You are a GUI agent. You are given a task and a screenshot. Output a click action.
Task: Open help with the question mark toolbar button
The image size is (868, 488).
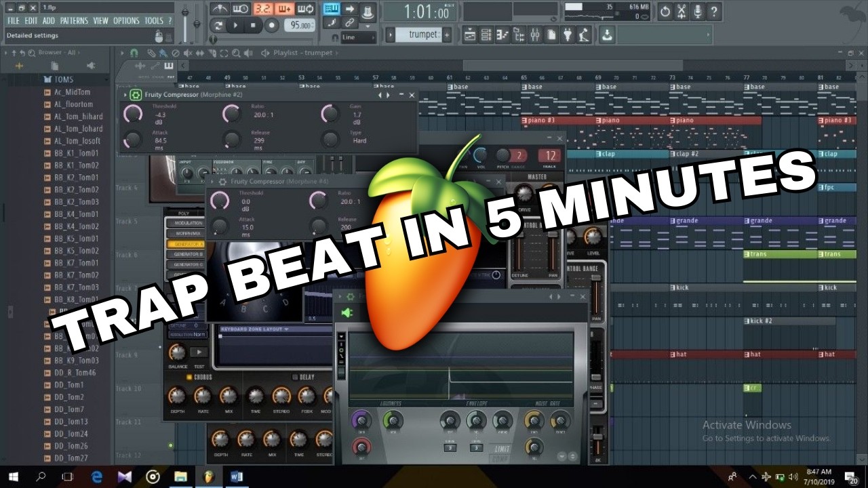[713, 11]
